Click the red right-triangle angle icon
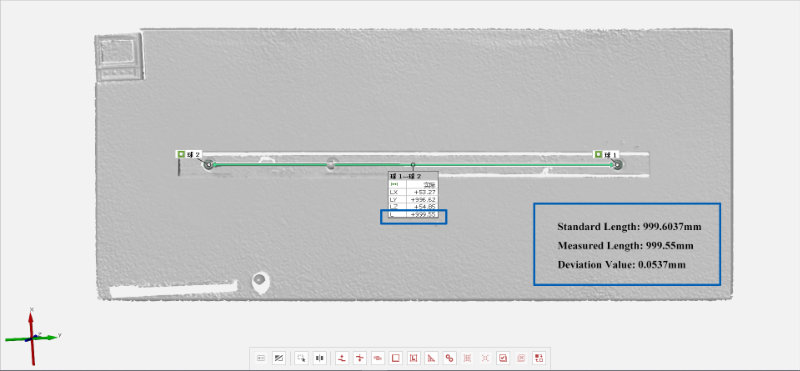 [432, 358]
